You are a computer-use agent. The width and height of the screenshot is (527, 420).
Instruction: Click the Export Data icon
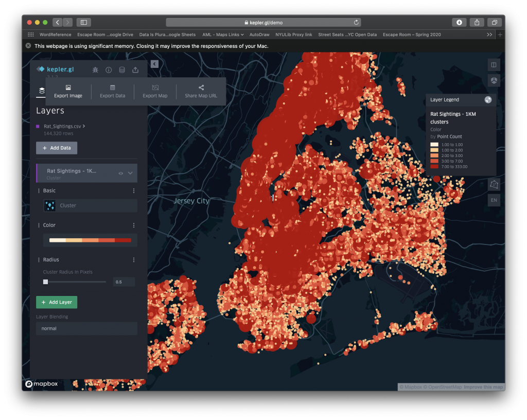[113, 91]
